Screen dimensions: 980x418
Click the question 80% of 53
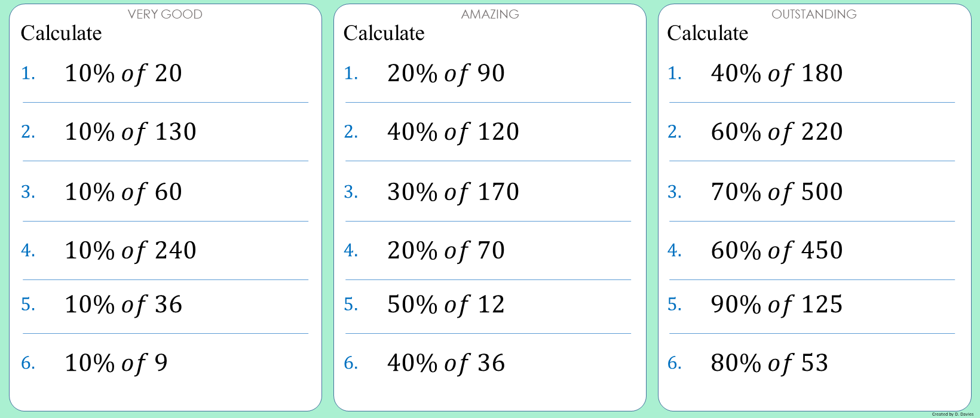tap(769, 363)
